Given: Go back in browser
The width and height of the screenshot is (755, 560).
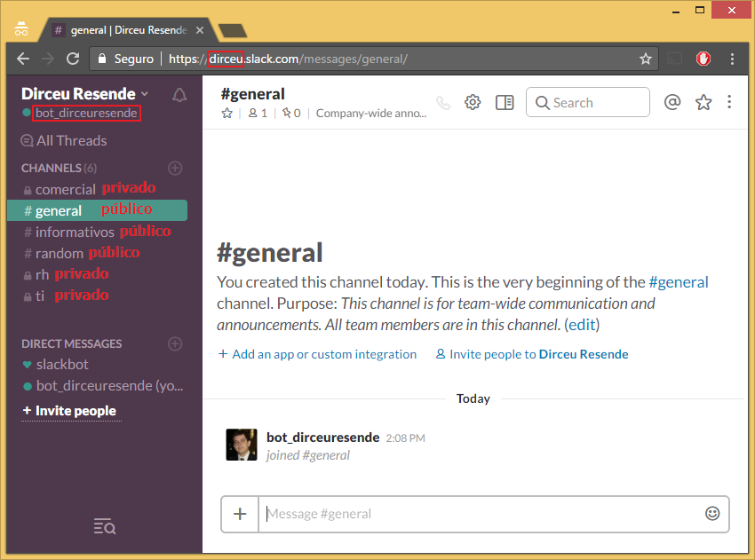Looking at the screenshot, I should click(23, 59).
